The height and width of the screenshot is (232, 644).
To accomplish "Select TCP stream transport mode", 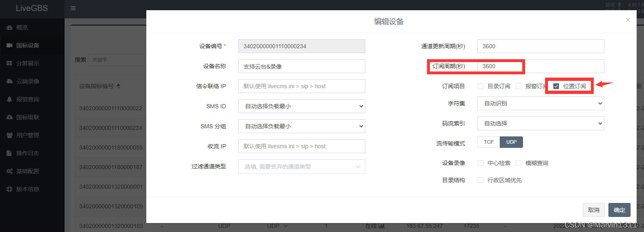I will click(x=489, y=142).
